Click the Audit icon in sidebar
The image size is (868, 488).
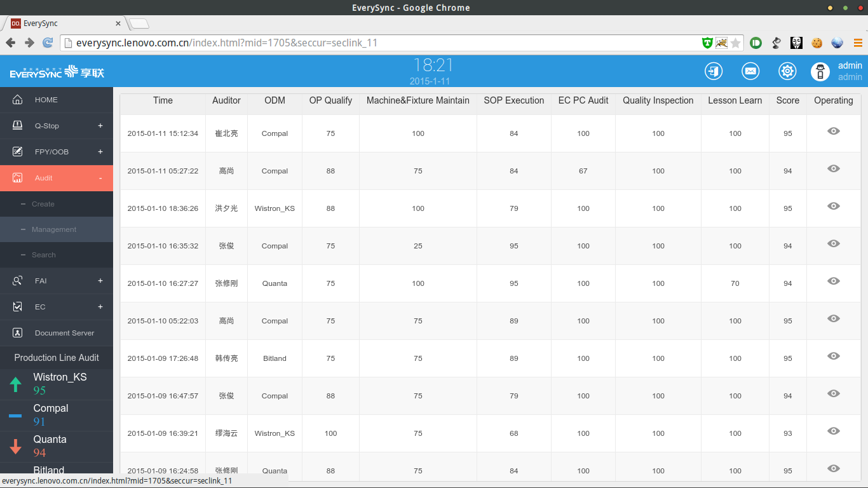17,178
